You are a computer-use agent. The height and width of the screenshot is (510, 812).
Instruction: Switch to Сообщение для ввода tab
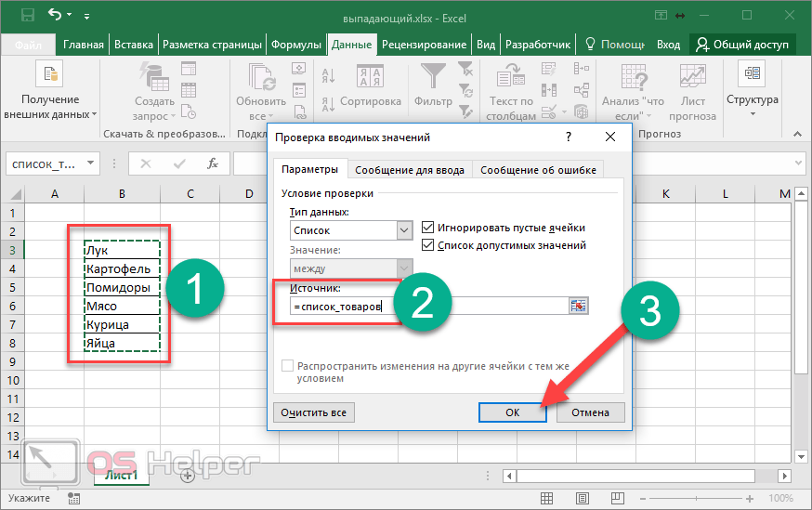coord(412,170)
